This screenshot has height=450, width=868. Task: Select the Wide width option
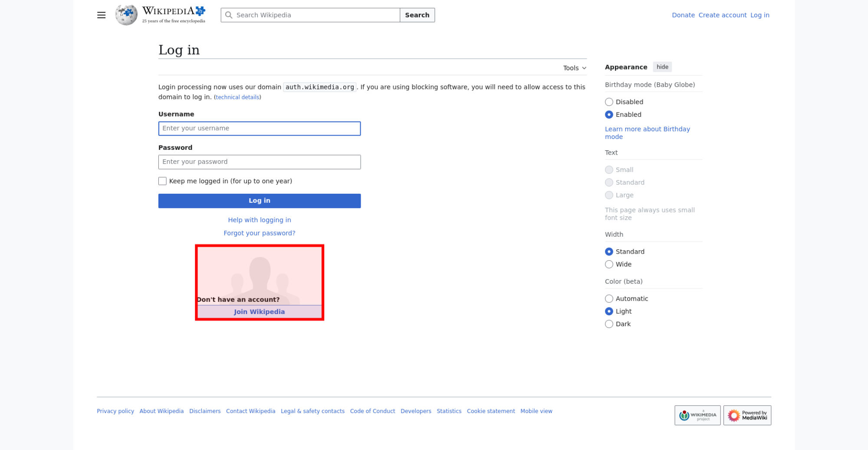(609, 265)
